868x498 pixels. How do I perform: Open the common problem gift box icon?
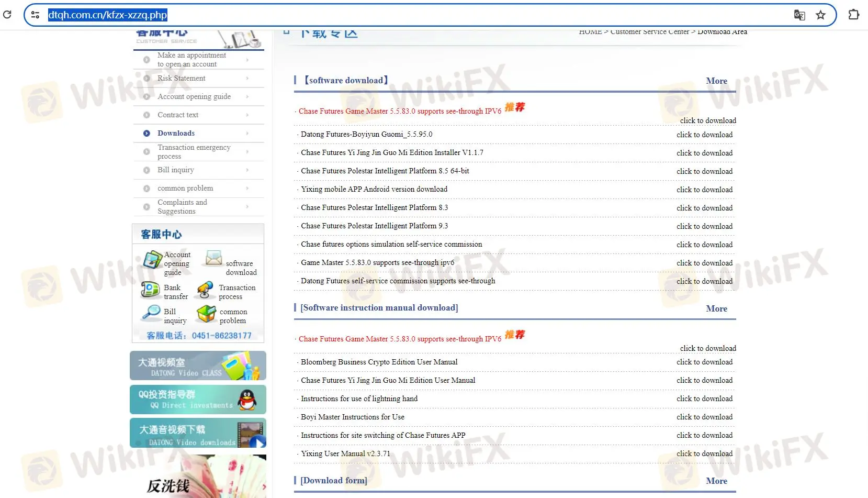[207, 314]
